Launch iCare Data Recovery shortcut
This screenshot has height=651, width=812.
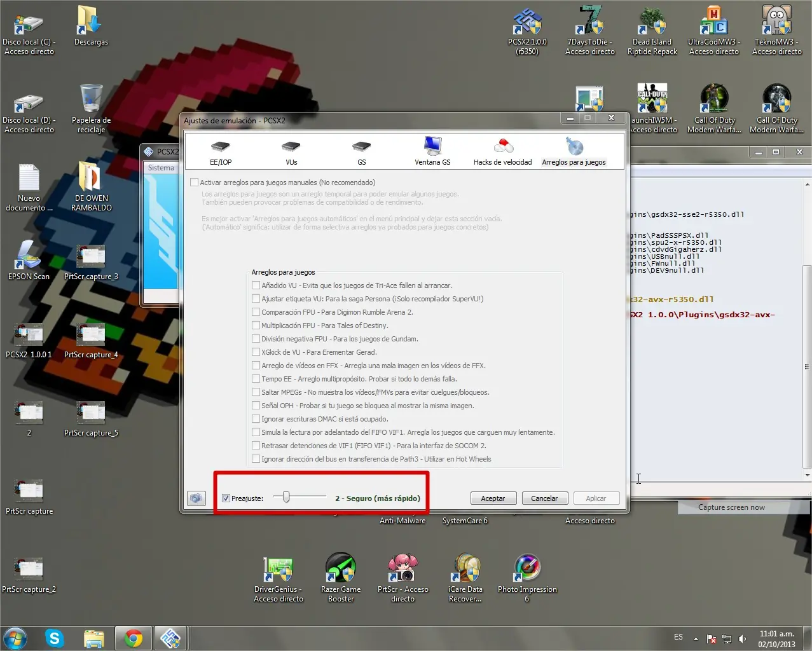click(465, 577)
